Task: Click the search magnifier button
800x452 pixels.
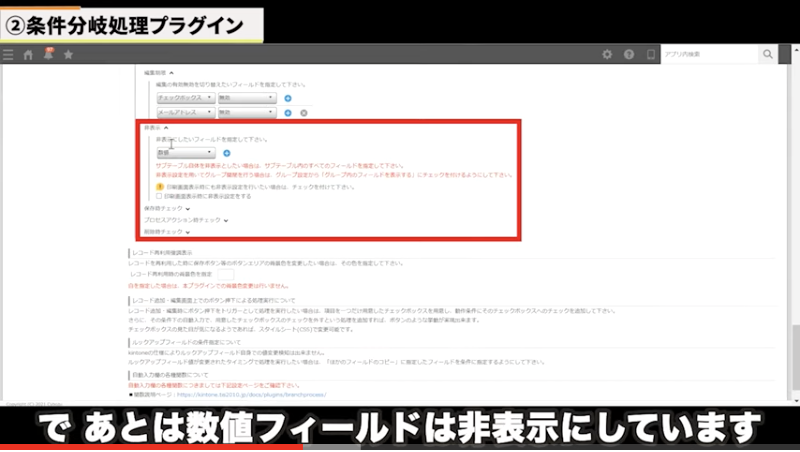Action: pyautogui.click(x=767, y=54)
